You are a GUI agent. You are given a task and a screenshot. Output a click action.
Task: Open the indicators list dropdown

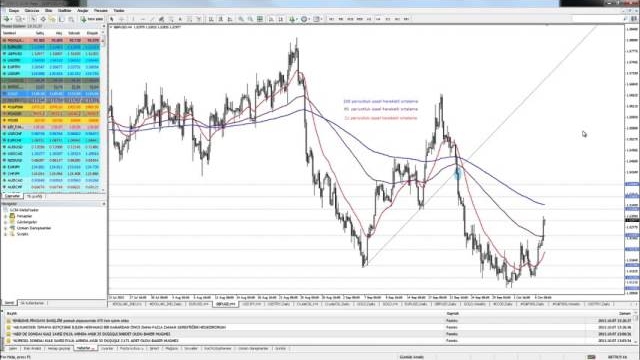[293, 19]
